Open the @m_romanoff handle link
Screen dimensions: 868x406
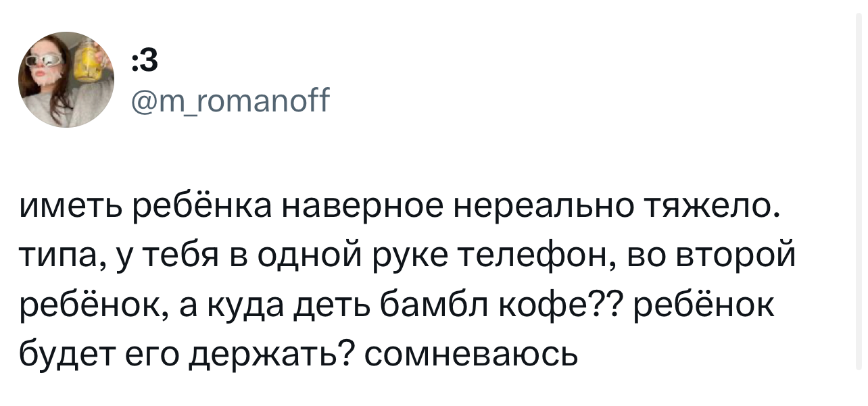pos(231,103)
